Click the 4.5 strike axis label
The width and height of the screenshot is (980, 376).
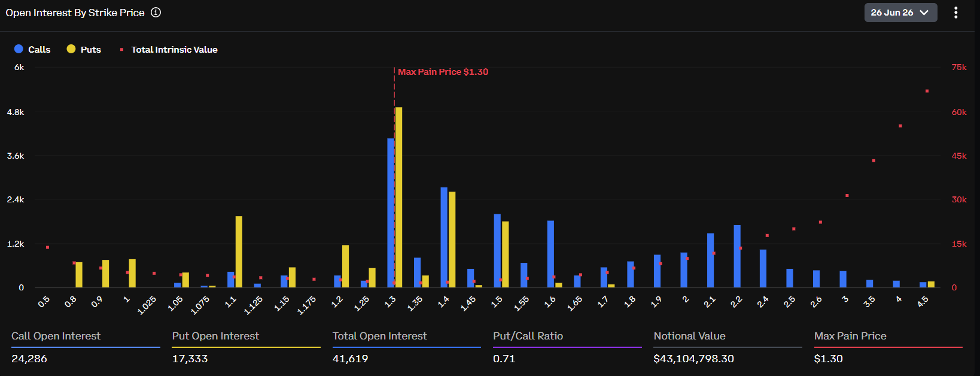pyautogui.click(x=923, y=301)
